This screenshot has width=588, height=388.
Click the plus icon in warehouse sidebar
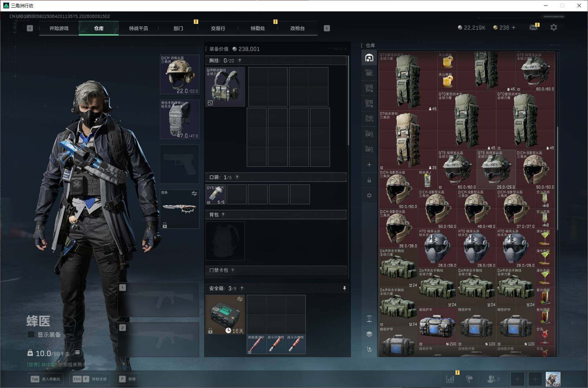pyautogui.click(x=369, y=165)
